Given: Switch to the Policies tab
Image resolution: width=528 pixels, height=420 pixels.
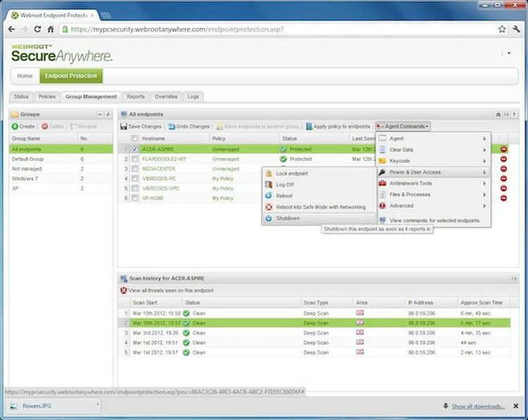Looking at the screenshot, I should (47, 96).
